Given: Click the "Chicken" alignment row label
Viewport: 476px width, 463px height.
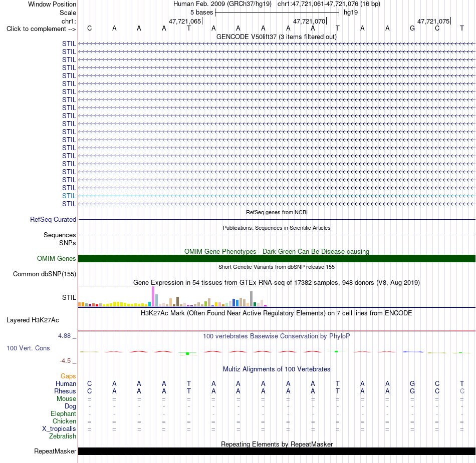Looking at the screenshot, I should pyautogui.click(x=64, y=421).
